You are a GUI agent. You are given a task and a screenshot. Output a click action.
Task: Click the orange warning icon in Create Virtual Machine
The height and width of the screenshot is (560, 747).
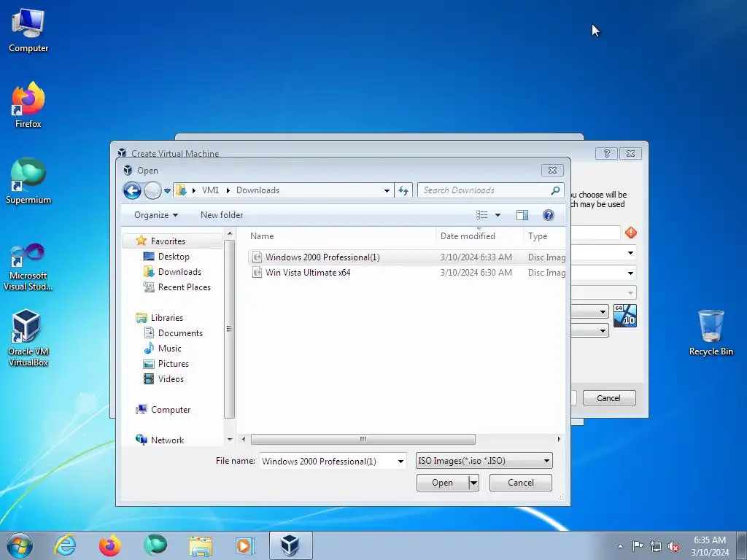coord(631,233)
